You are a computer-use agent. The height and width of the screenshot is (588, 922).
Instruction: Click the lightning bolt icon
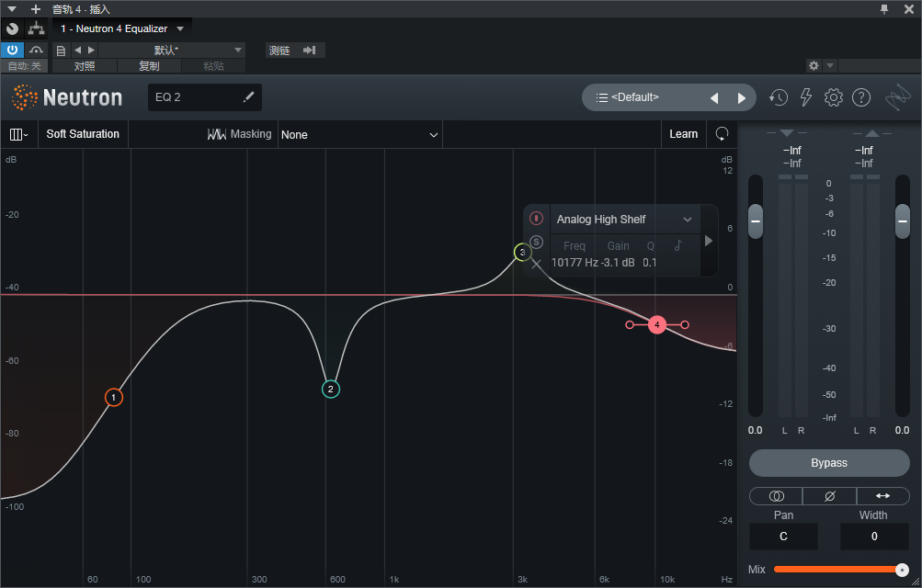[x=806, y=97]
